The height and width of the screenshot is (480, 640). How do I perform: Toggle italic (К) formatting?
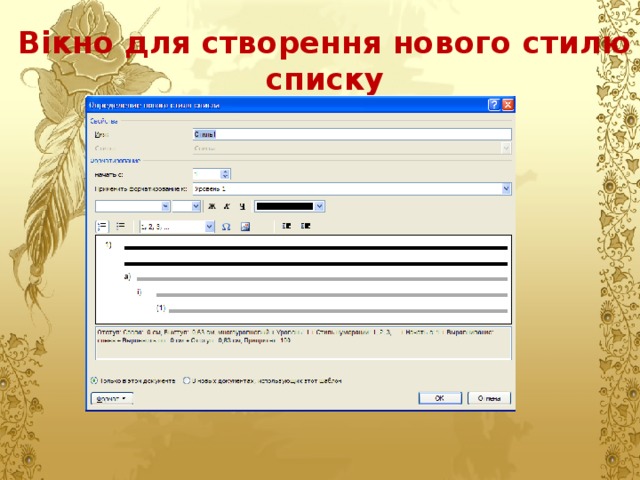227,207
